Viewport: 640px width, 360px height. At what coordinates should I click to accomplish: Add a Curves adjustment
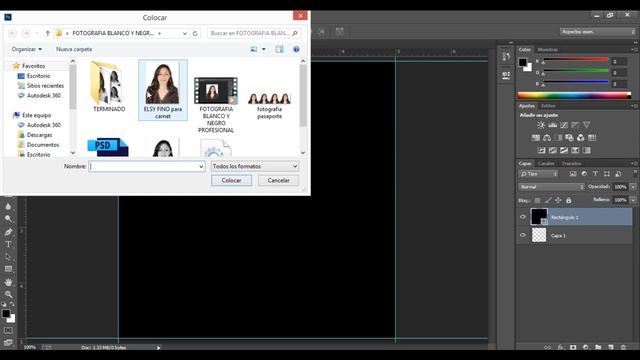[564, 125]
